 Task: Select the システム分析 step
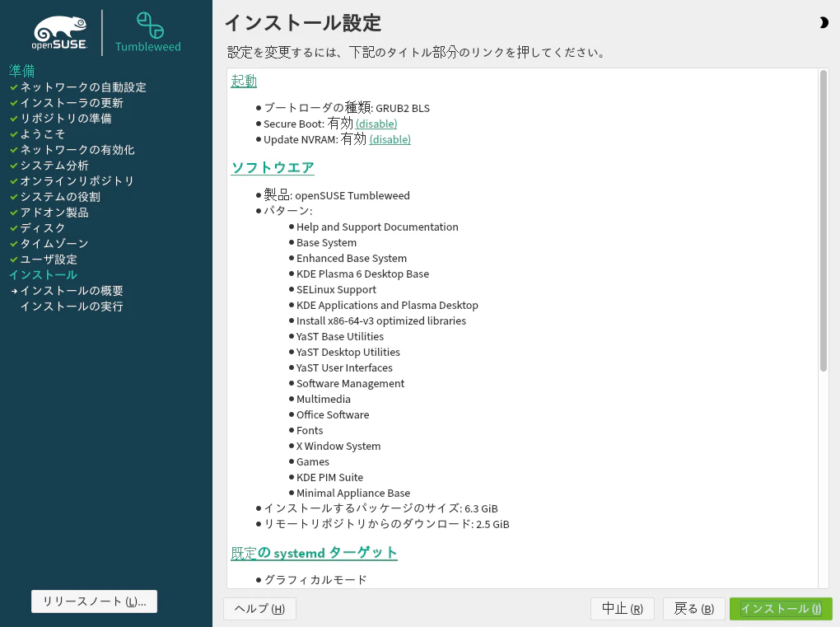click(54, 166)
